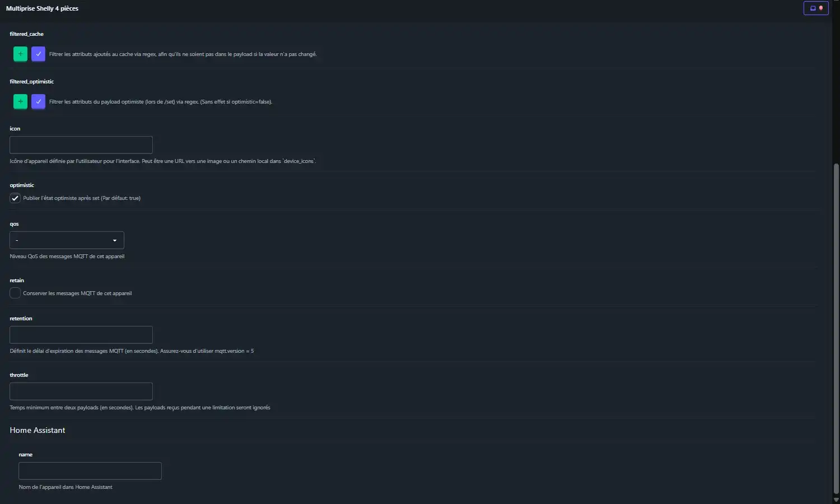
Task: Click the 'Publier l'état optimiste après set' label
Action: [x=82, y=198]
